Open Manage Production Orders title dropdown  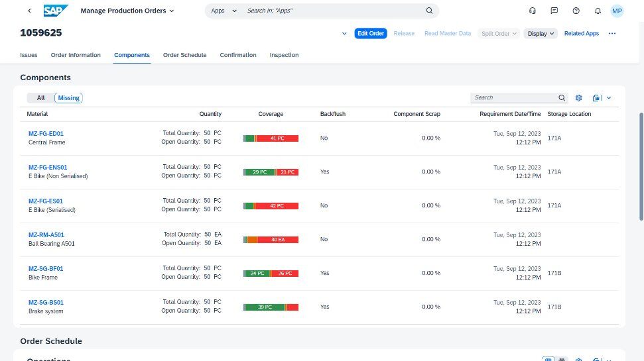127,11
